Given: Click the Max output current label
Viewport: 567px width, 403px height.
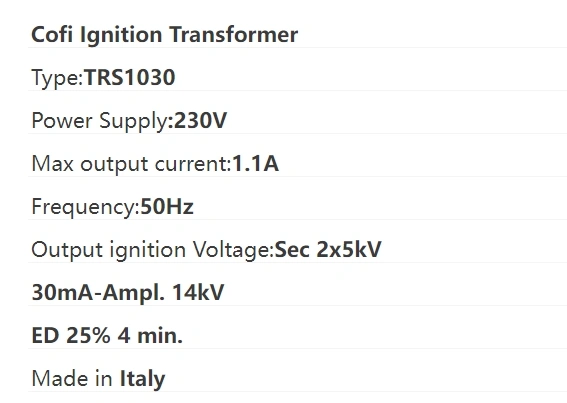Looking at the screenshot, I should click(x=131, y=164).
